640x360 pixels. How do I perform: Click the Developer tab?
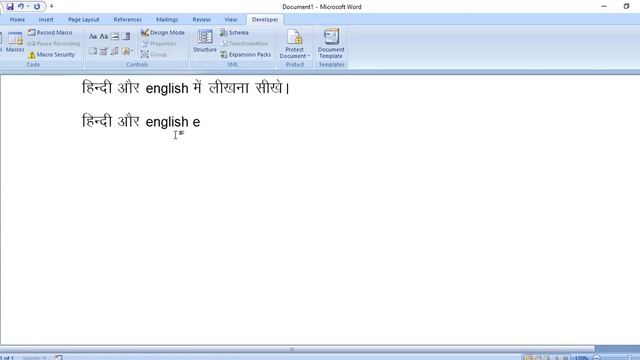(x=265, y=20)
